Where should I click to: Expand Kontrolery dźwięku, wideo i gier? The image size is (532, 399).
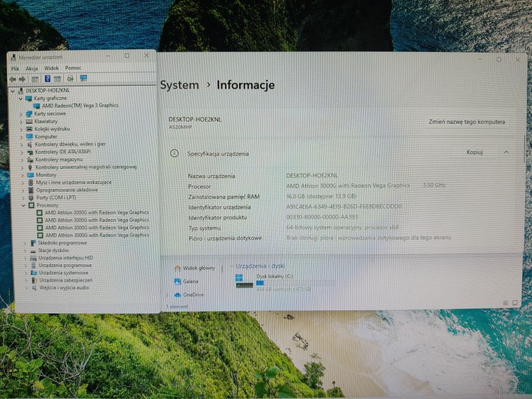coord(22,145)
